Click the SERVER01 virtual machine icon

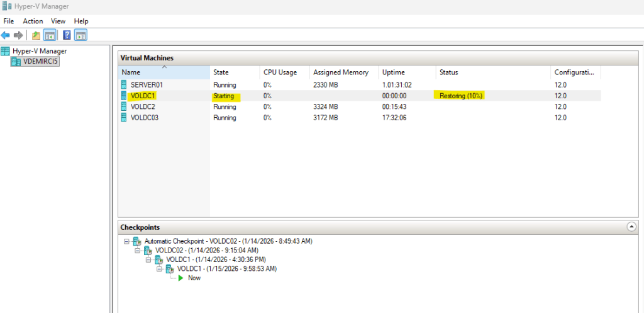(x=124, y=84)
